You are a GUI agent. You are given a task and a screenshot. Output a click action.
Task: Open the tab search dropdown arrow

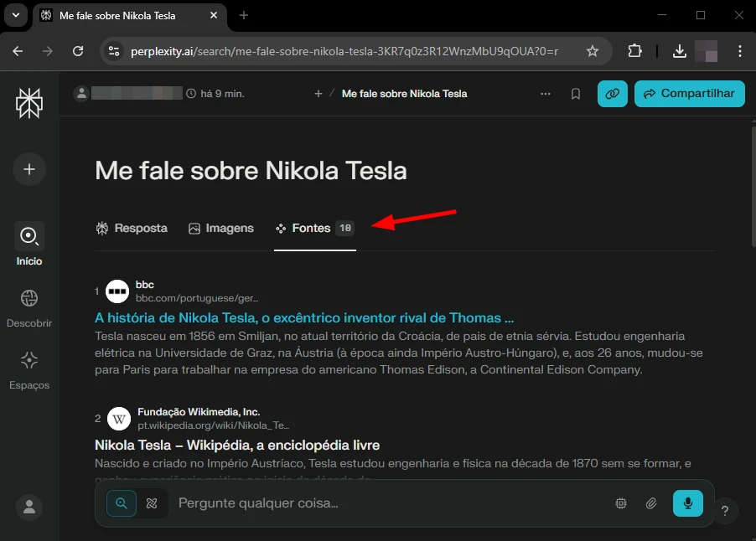pyautogui.click(x=16, y=15)
